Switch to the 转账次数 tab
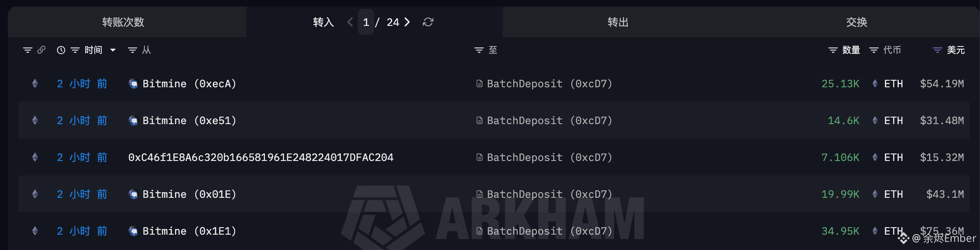This screenshot has height=250, width=980. [x=123, y=22]
